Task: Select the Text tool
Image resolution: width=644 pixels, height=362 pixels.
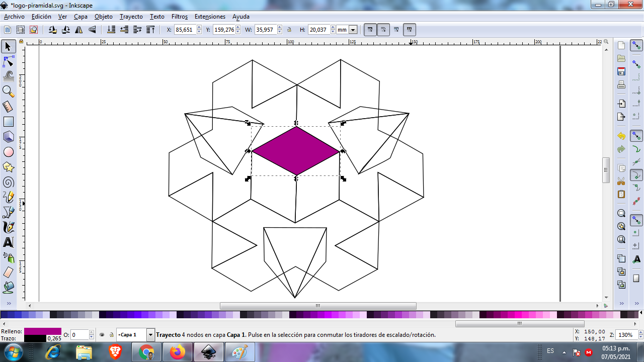Action: (x=8, y=242)
